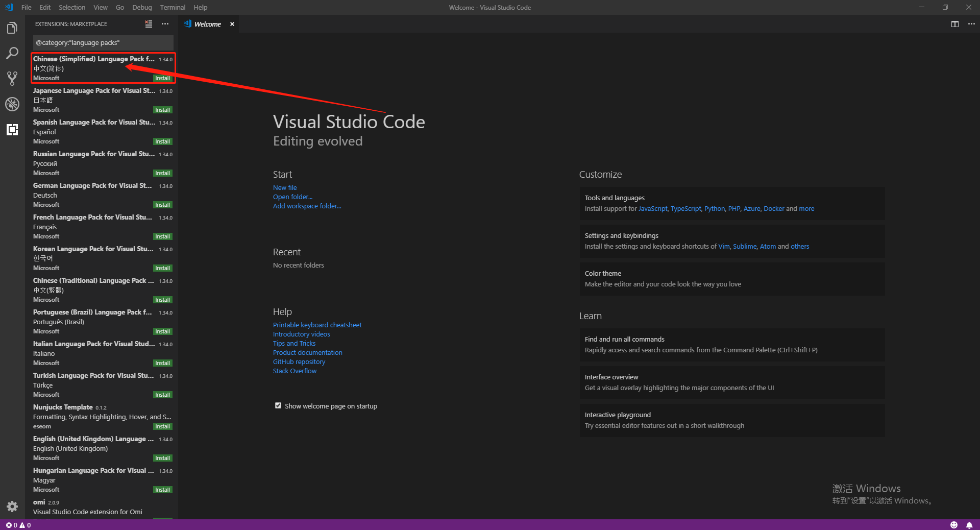
Task: Open the Explorer view in activity bar
Action: pos(12,28)
